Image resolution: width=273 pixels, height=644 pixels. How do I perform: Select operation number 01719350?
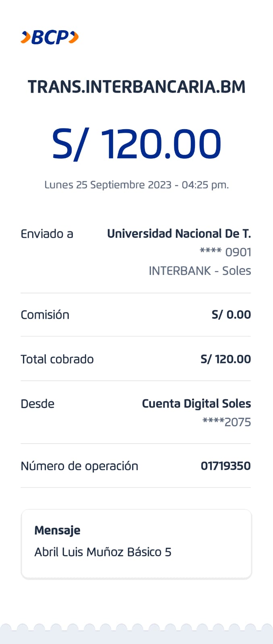coord(225,466)
